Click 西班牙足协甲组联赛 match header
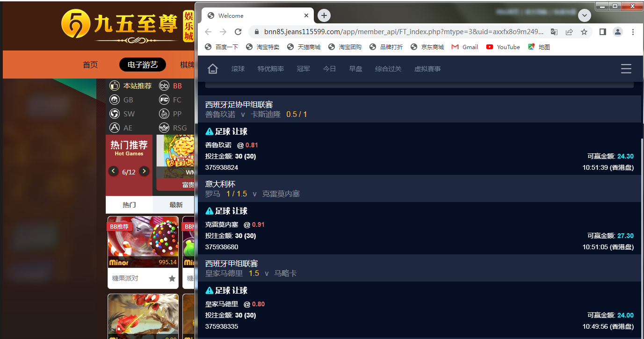 coord(420,109)
